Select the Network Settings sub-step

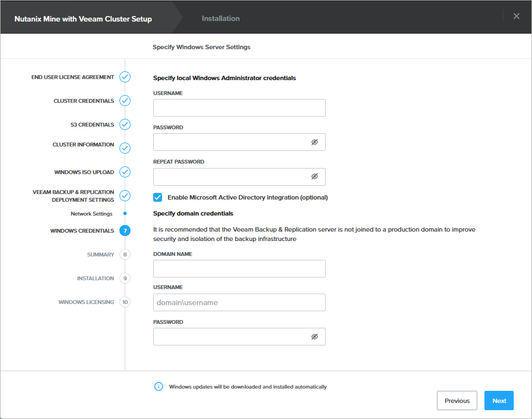click(92, 214)
